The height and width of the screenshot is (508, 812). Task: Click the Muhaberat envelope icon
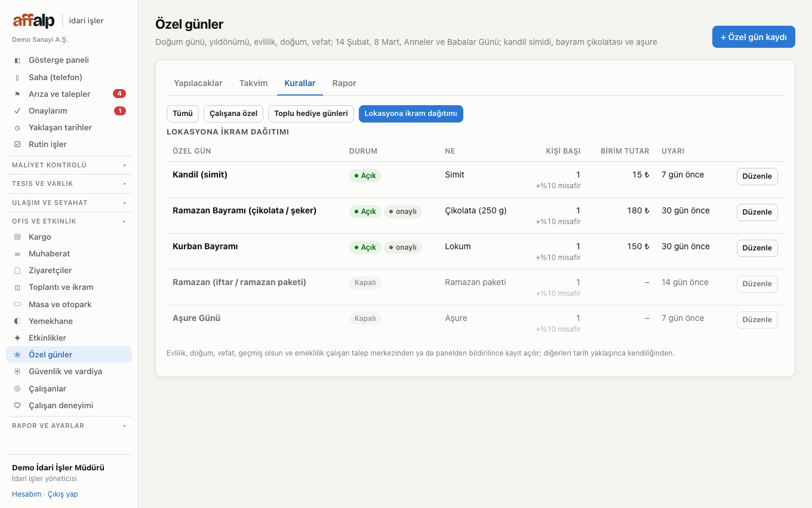click(x=17, y=254)
